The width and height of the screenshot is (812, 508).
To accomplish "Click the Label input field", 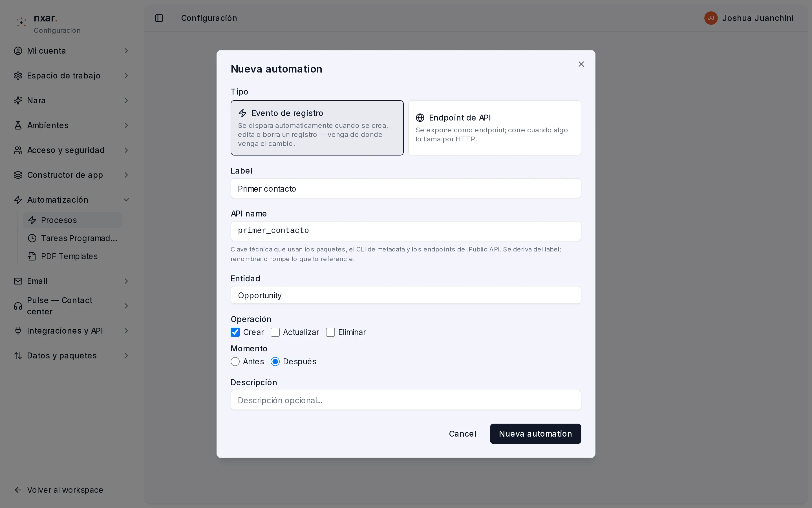I will 406,189.
